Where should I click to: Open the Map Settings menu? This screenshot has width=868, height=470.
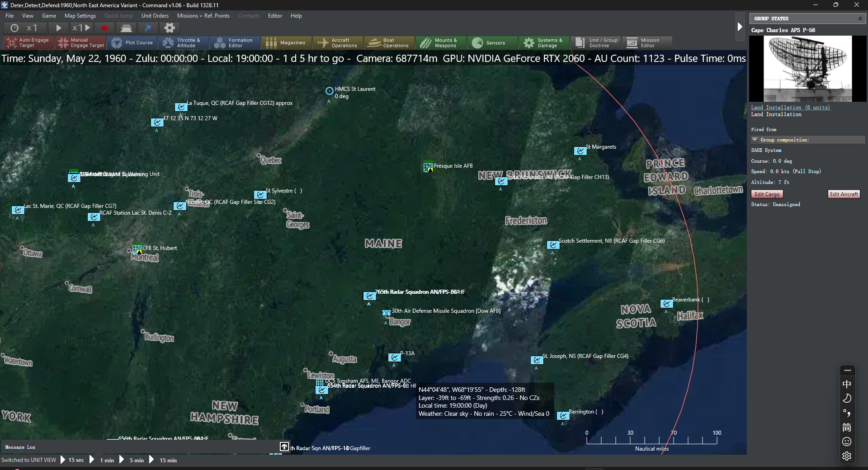pyautogui.click(x=80, y=16)
